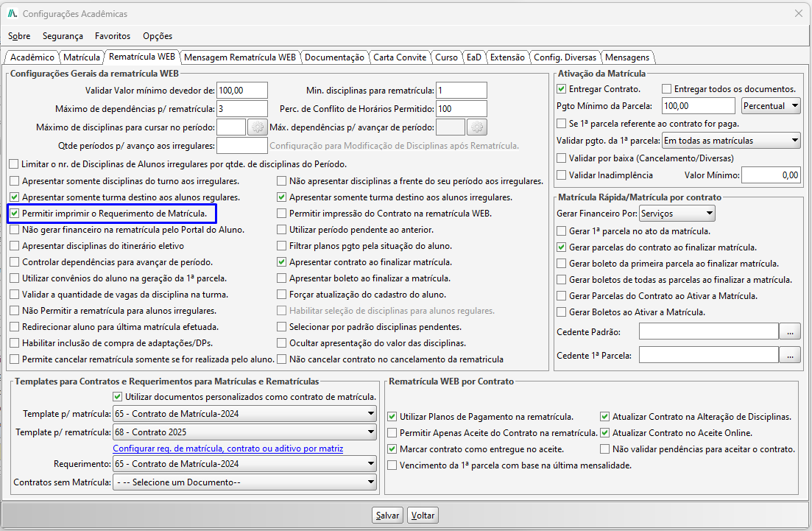Expand the Requerimento dropdown
The height and width of the screenshot is (531, 812).
pos(244,464)
